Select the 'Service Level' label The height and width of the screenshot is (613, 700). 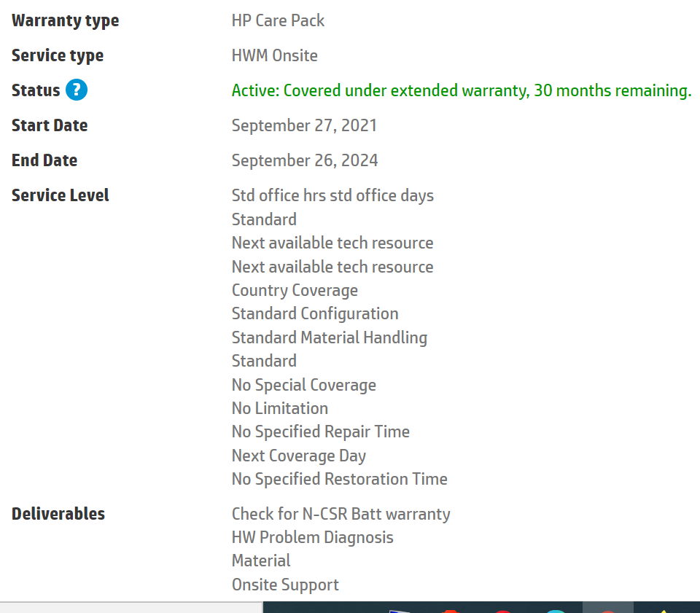point(61,195)
